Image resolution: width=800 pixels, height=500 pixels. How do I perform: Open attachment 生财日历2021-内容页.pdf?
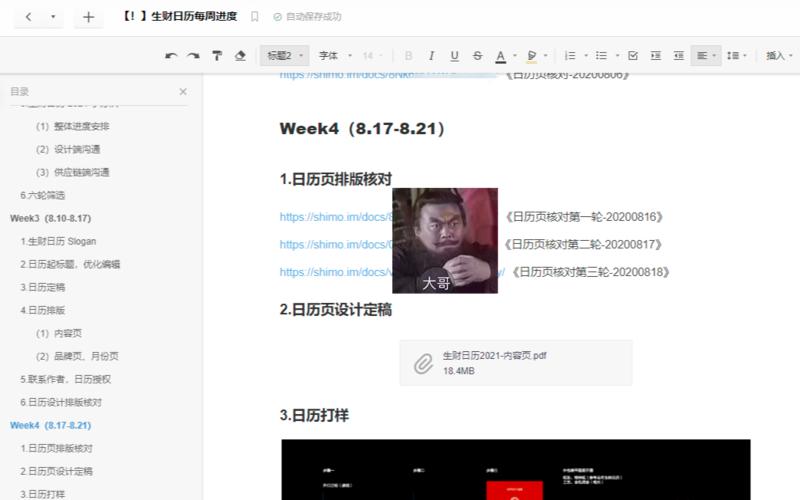click(516, 363)
